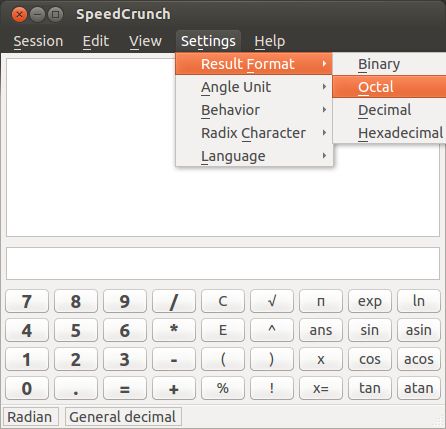Viewport: 446px width, 429px height.
Task: Close the SpeedCrunch window
Action: pos(19,14)
